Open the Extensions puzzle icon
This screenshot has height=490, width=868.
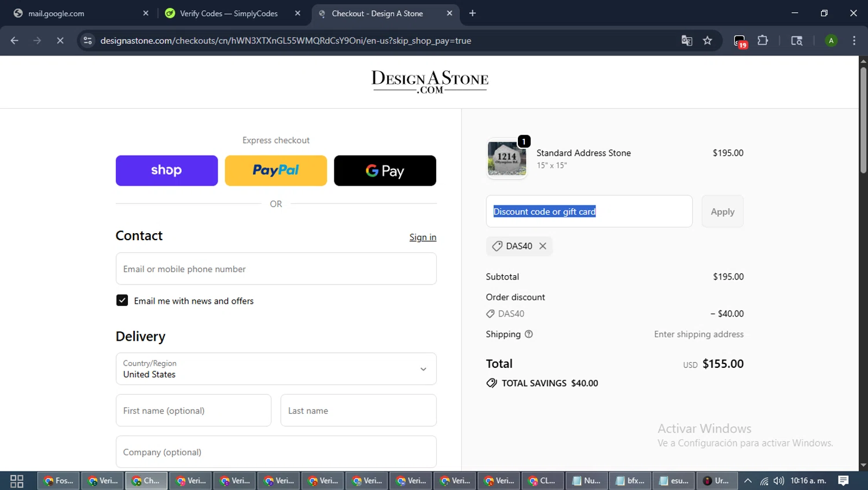click(763, 40)
